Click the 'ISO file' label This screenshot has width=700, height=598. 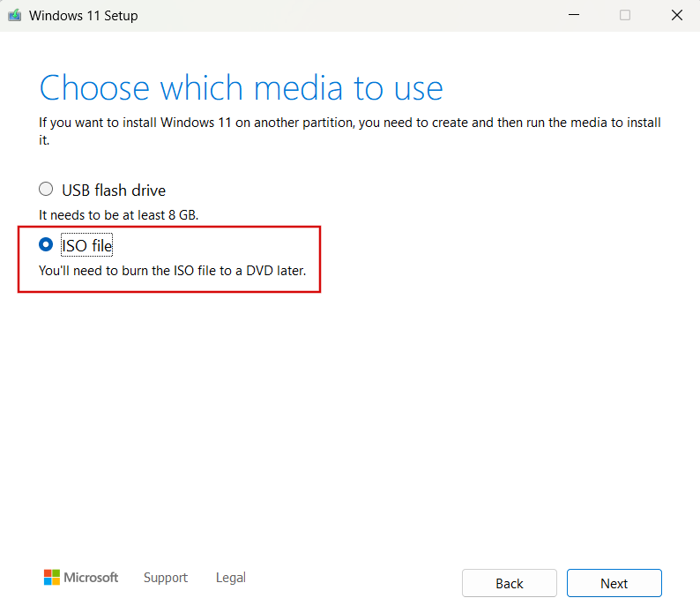pyautogui.click(x=86, y=245)
